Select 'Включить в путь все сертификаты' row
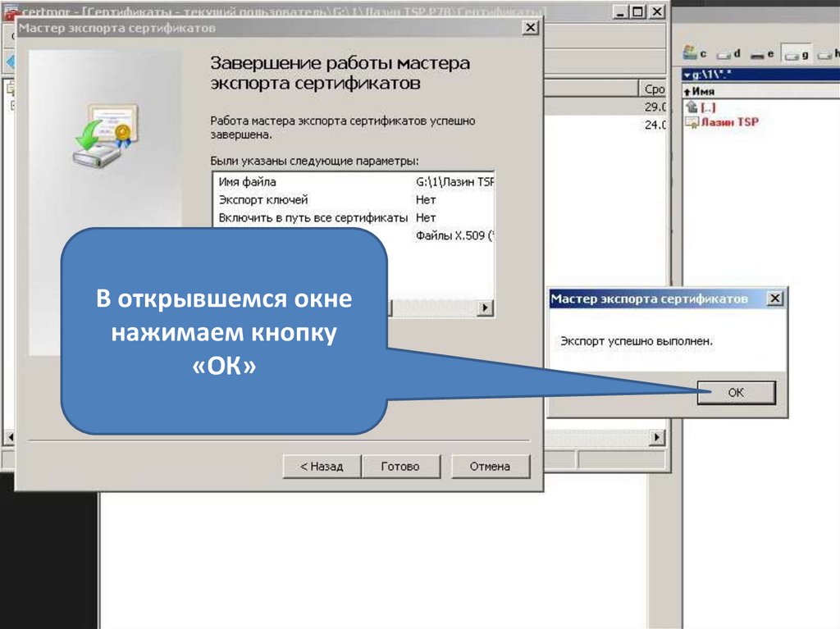This screenshot has height=629, width=840. click(x=354, y=217)
